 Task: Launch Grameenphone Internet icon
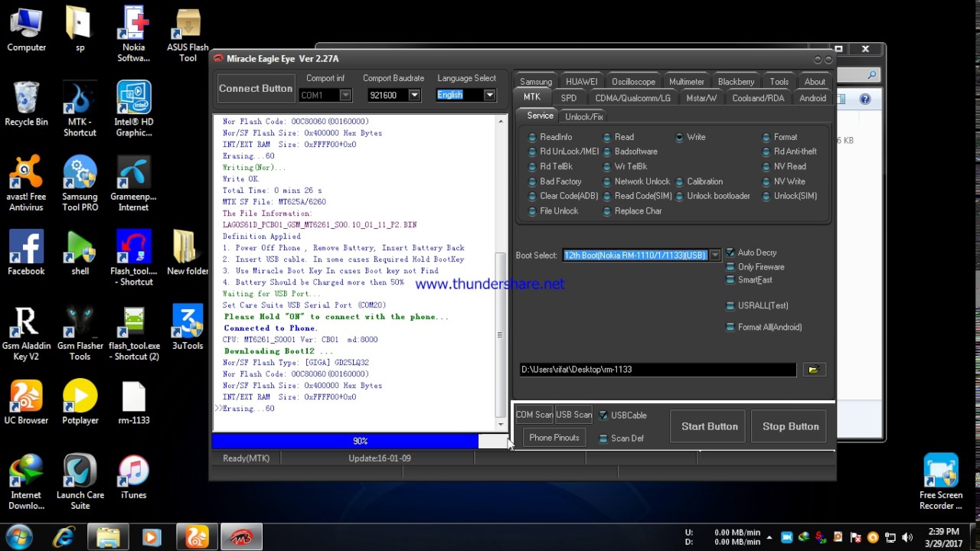coord(133,184)
